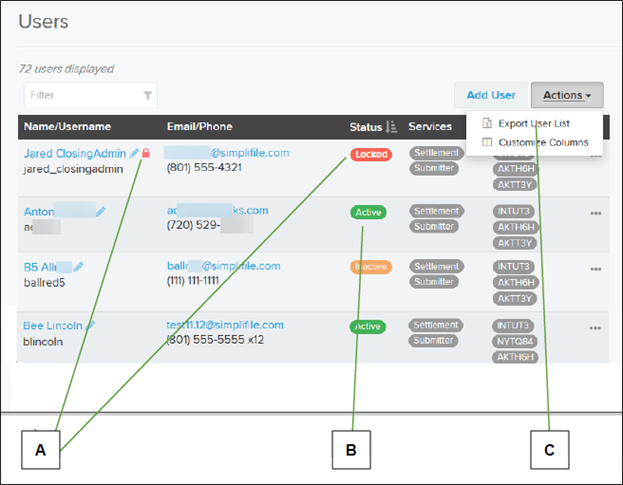Expand the Actions dropdown

566,95
